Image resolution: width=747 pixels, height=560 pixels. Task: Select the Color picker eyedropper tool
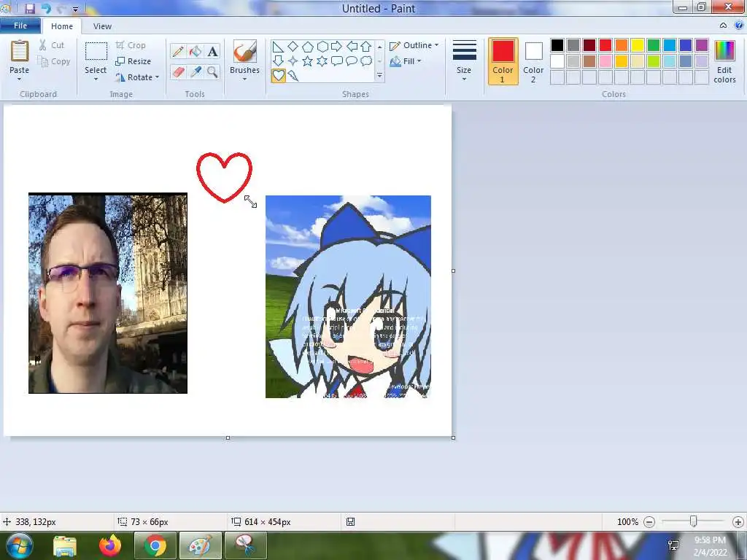click(x=196, y=72)
